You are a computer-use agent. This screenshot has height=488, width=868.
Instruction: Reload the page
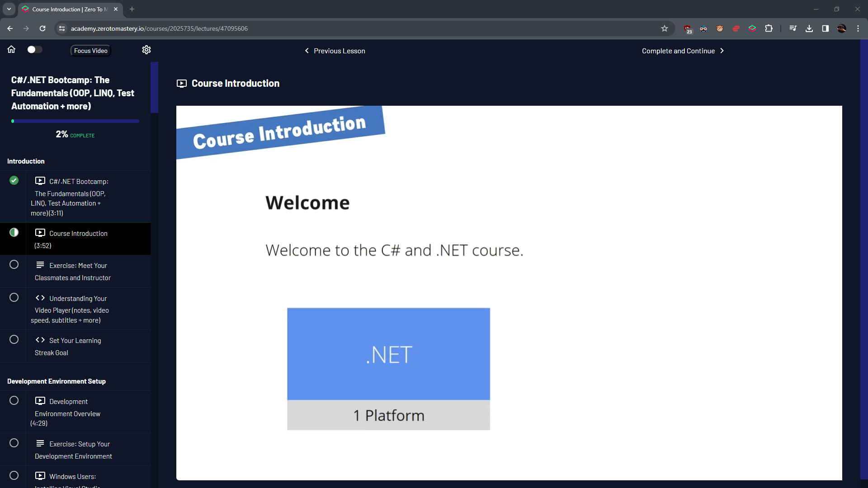[42, 28]
